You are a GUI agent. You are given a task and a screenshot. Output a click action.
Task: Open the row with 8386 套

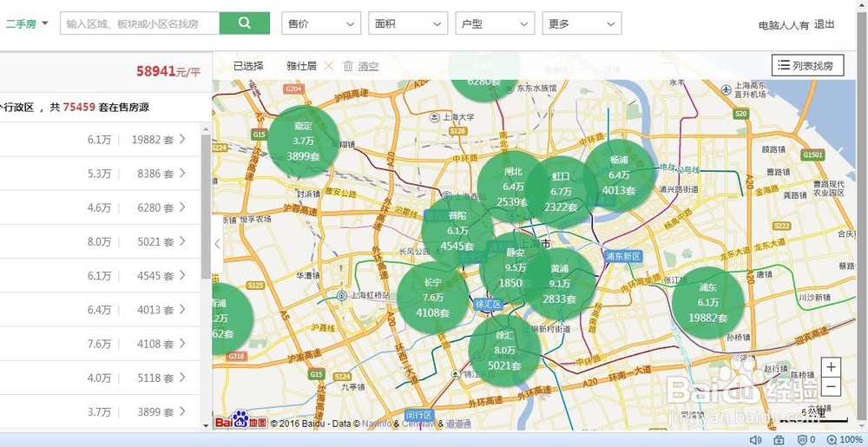click(100, 174)
